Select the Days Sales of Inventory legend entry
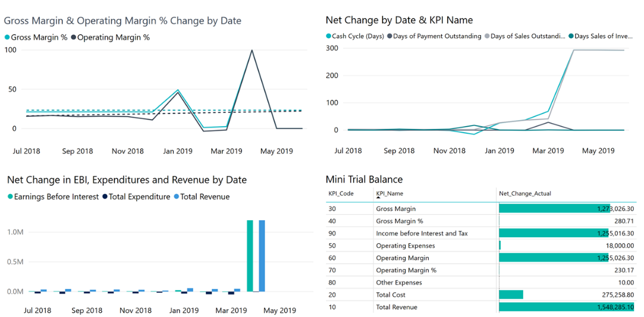644x317 pixels. 599,36
